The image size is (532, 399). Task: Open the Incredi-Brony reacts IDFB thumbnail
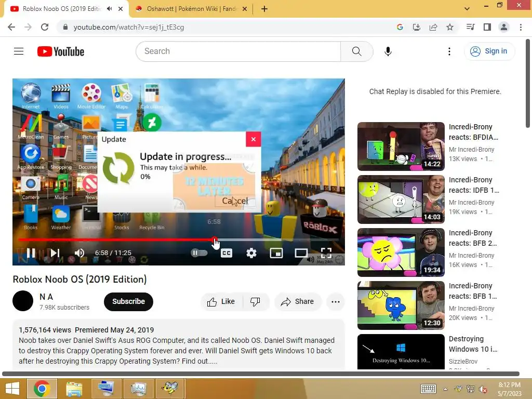pos(401,199)
